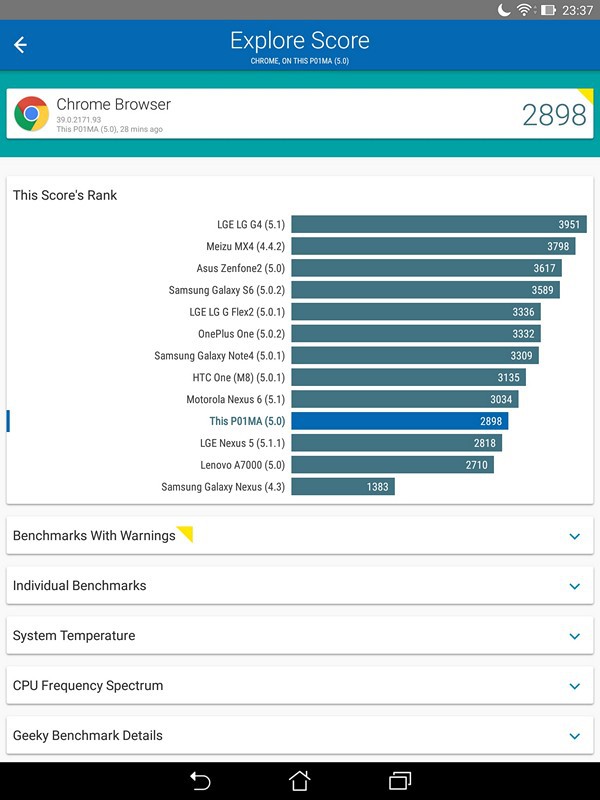Tap the OnePlus One (5.0.2) label
The image size is (600, 800).
tap(241, 334)
